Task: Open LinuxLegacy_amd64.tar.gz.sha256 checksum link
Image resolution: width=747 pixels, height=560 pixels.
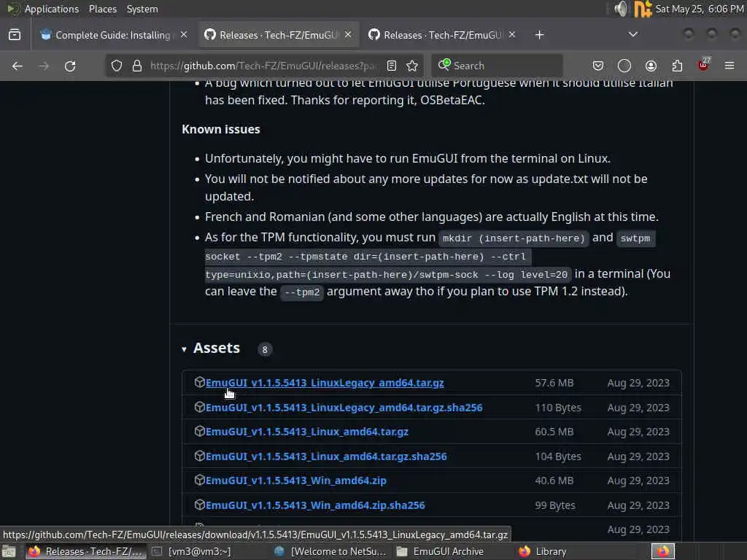Action: click(x=344, y=408)
